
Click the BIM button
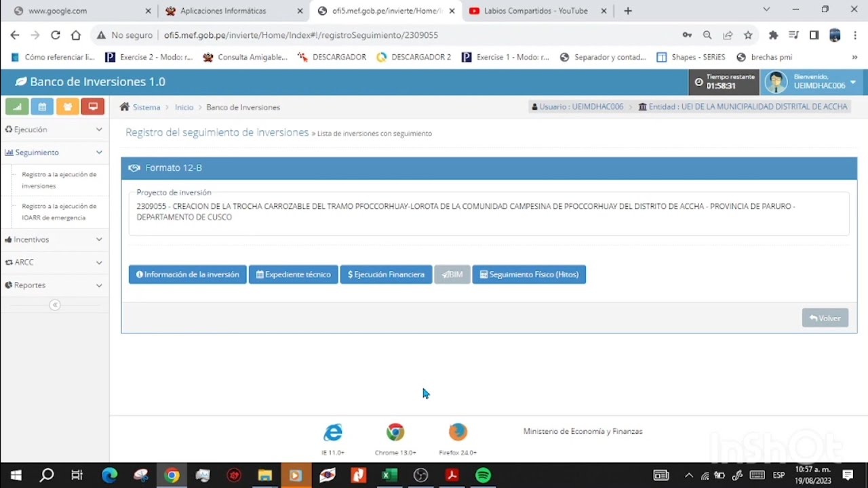pos(452,274)
